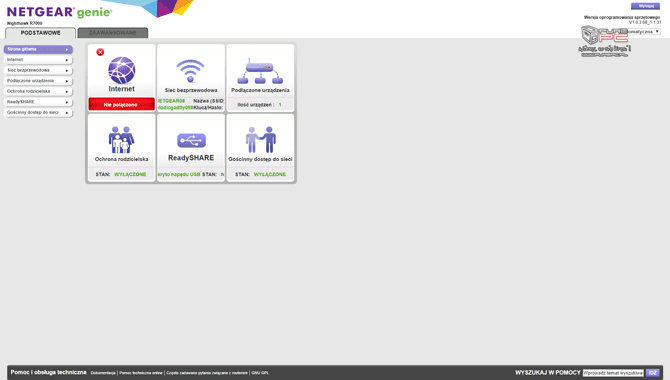The height and width of the screenshot is (380, 670).
Task: Click the IDŹ search button
Action: pos(652,373)
